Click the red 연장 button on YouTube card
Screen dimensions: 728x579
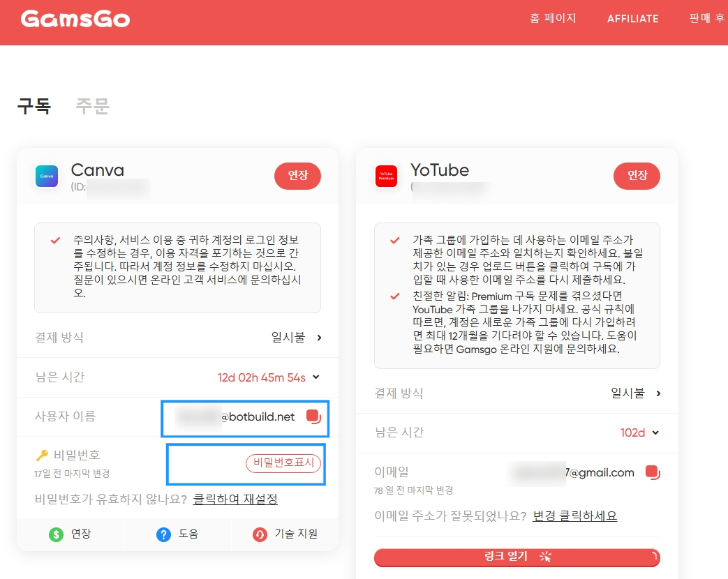637,176
